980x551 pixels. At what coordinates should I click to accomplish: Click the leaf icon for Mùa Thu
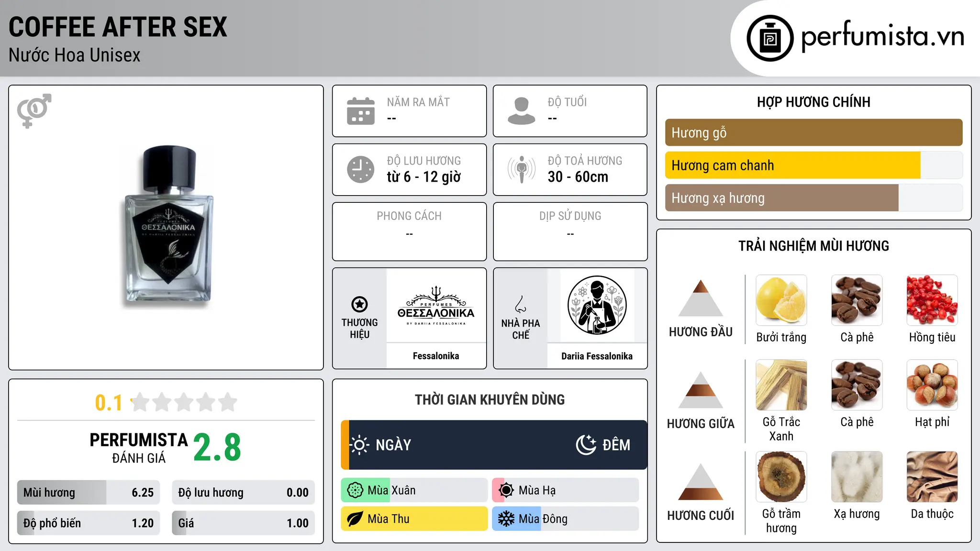(355, 519)
